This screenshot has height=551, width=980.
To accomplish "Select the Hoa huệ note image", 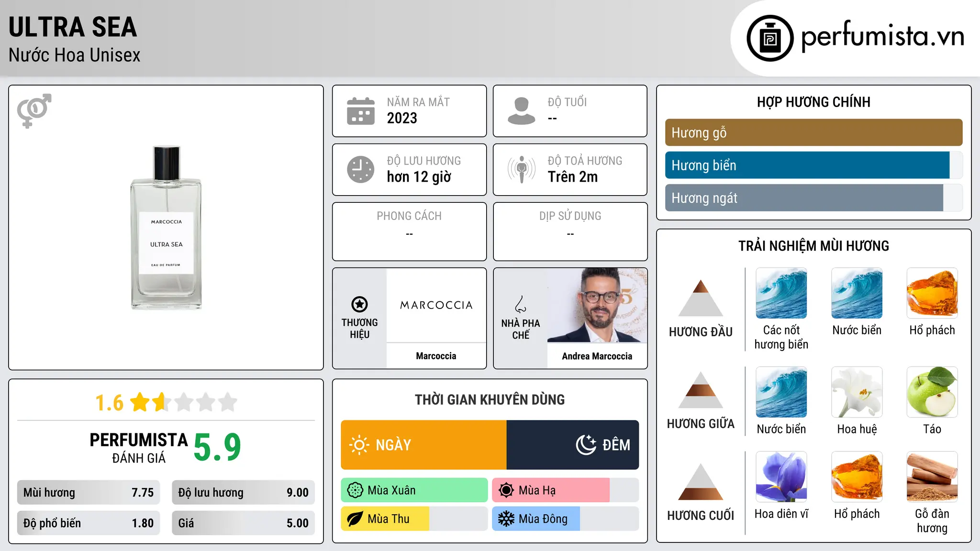I will point(857,392).
